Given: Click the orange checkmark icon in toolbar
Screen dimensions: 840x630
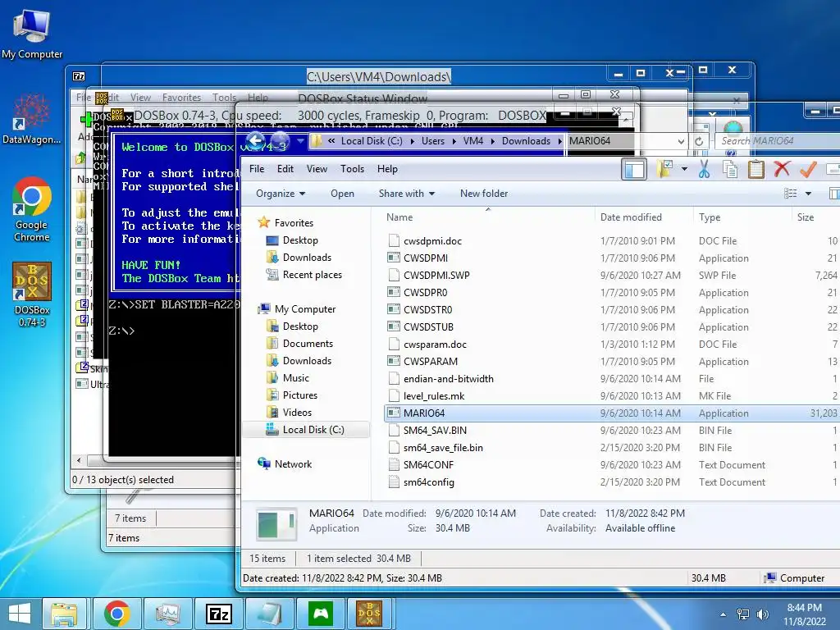Looking at the screenshot, I should [808, 169].
